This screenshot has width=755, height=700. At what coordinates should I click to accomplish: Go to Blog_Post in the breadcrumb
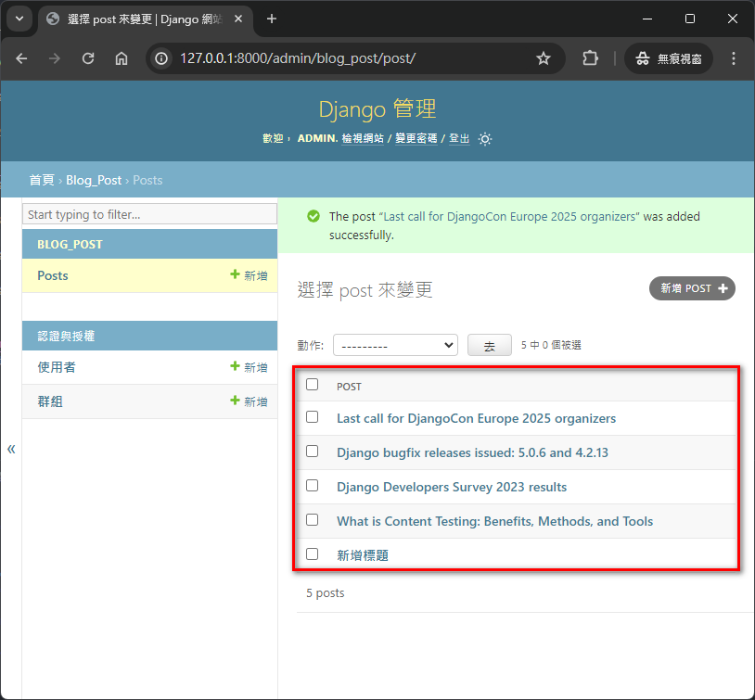coord(94,180)
